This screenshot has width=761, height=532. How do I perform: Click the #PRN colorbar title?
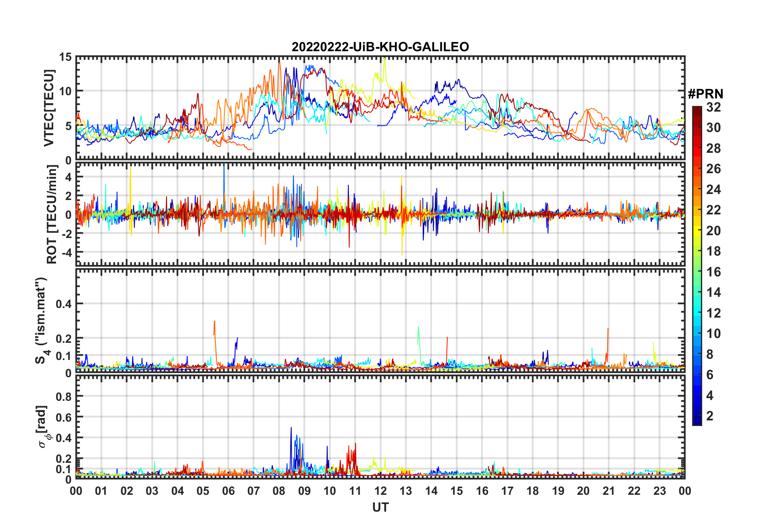[x=705, y=94]
